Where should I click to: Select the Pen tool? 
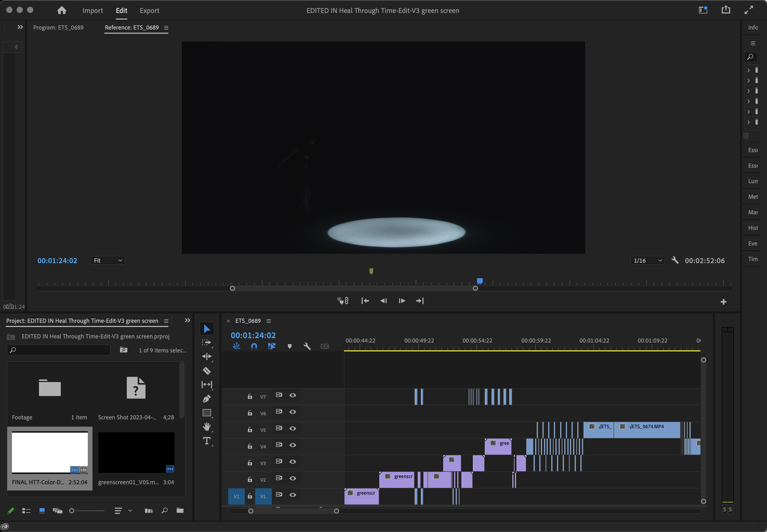(207, 399)
